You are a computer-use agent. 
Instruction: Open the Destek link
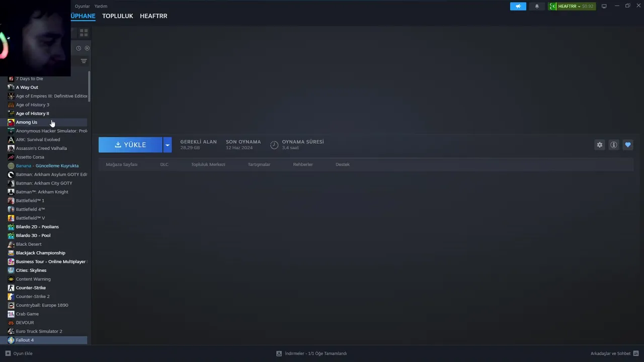click(343, 164)
